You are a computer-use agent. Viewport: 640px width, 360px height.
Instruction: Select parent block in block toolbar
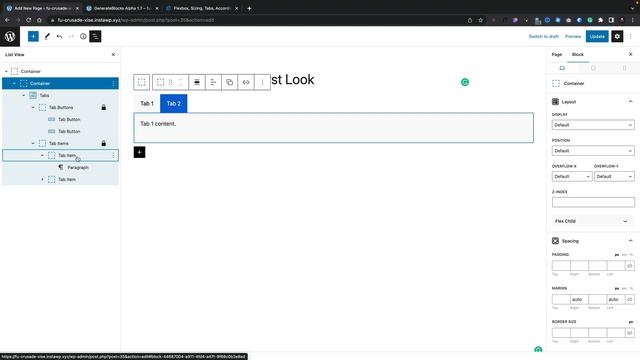[x=142, y=82]
